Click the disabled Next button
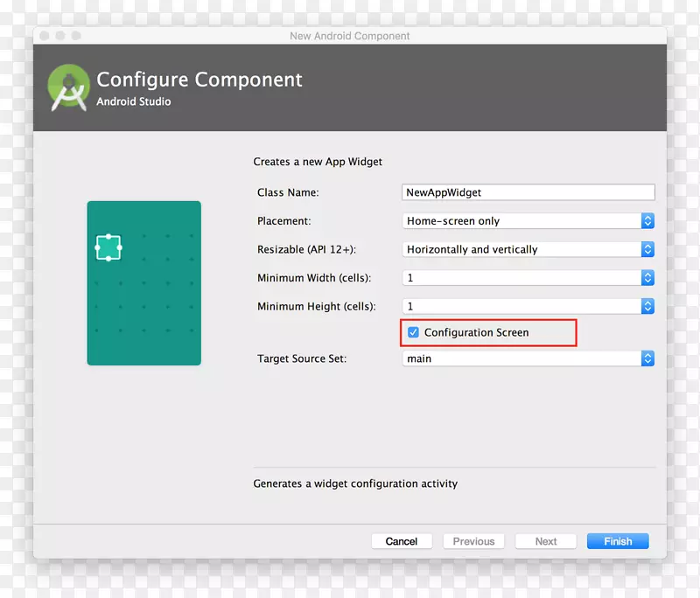Viewport: 700px width, 598px height. (546, 541)
